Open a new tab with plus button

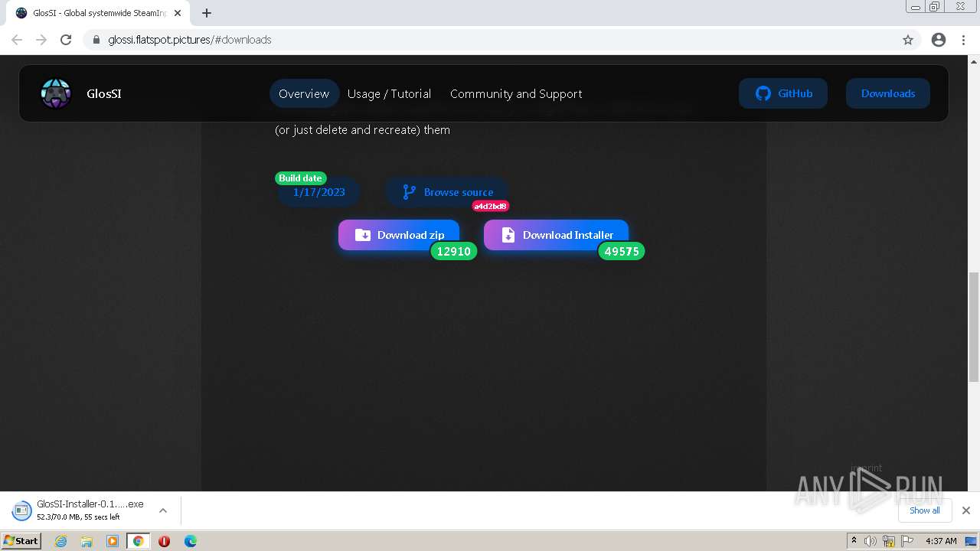(x=207, y=13)
